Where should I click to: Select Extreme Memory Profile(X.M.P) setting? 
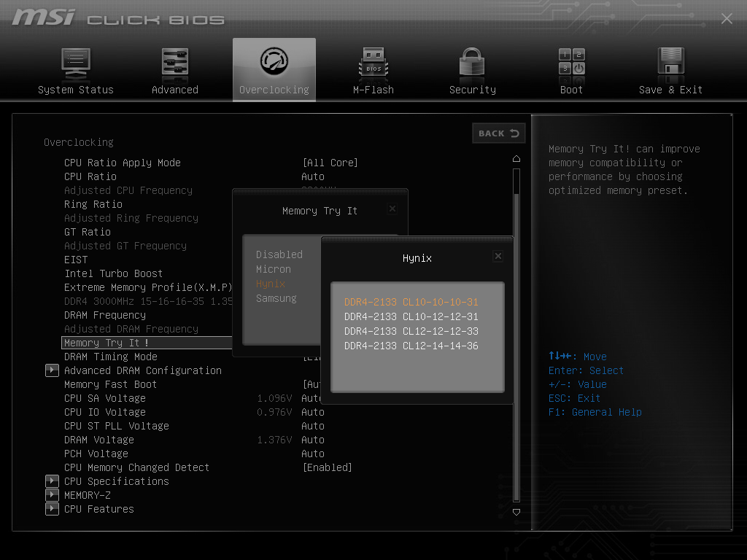click(x=148, y=287)
